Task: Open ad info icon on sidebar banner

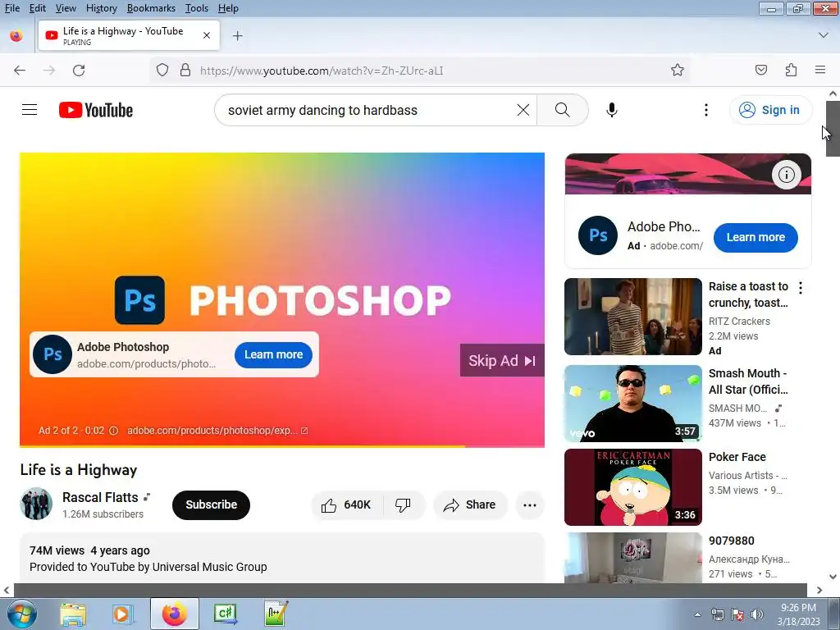Action: (786, 175)
